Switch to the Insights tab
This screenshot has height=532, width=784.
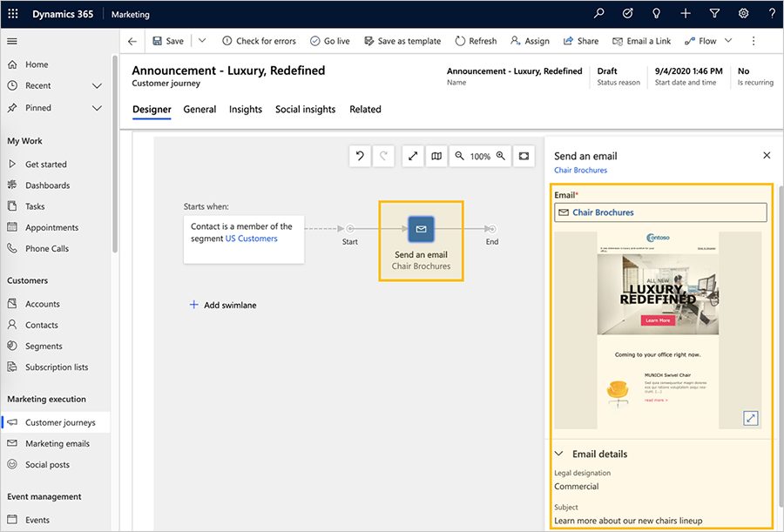tap(245, 109)
